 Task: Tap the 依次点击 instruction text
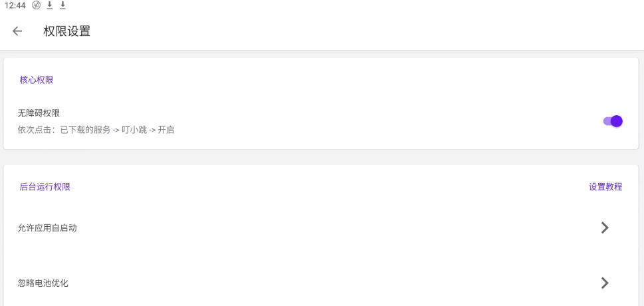pos(96,130)
